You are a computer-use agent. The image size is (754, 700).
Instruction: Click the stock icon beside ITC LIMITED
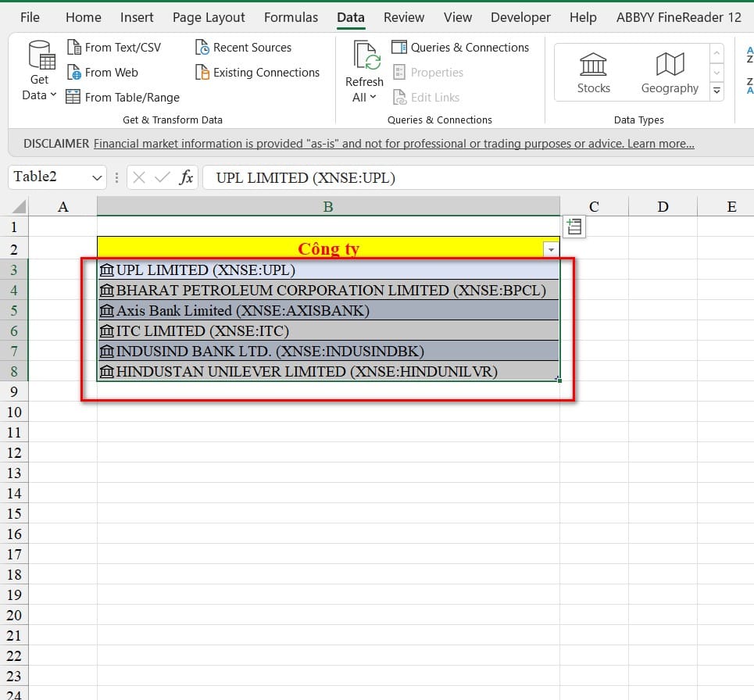pyautogui.click(x=106, y=330)
